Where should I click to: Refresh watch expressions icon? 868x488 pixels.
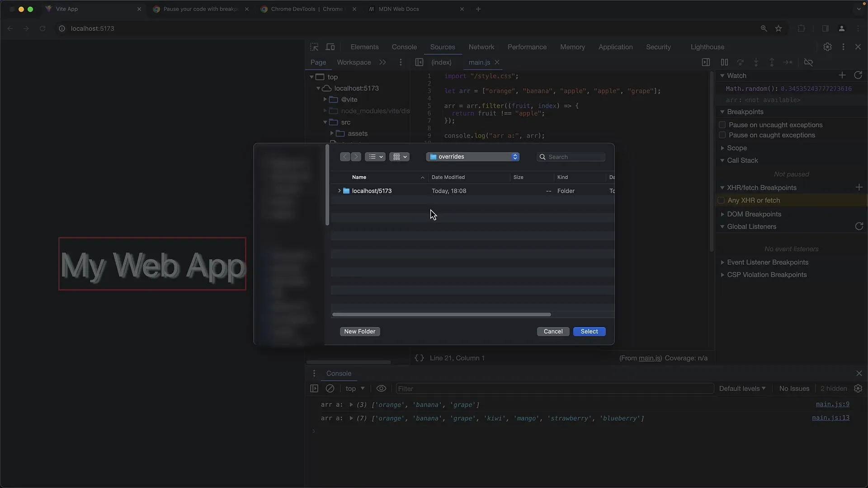(x=858, y=75)
